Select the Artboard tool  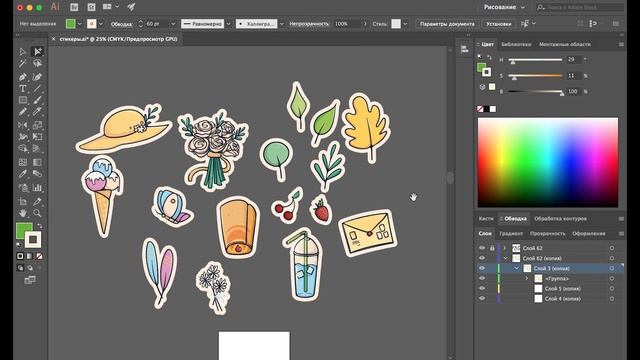coord(22,201)
